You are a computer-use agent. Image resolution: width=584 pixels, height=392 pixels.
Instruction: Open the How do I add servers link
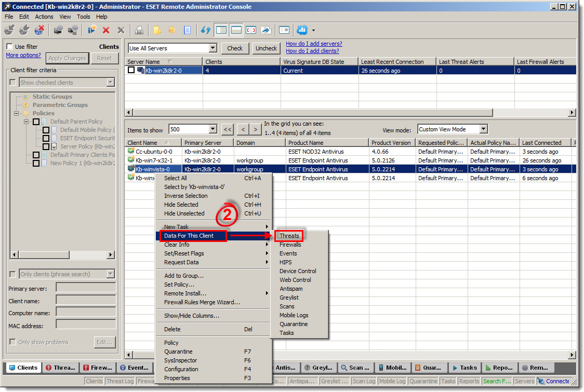coord(314,44)
